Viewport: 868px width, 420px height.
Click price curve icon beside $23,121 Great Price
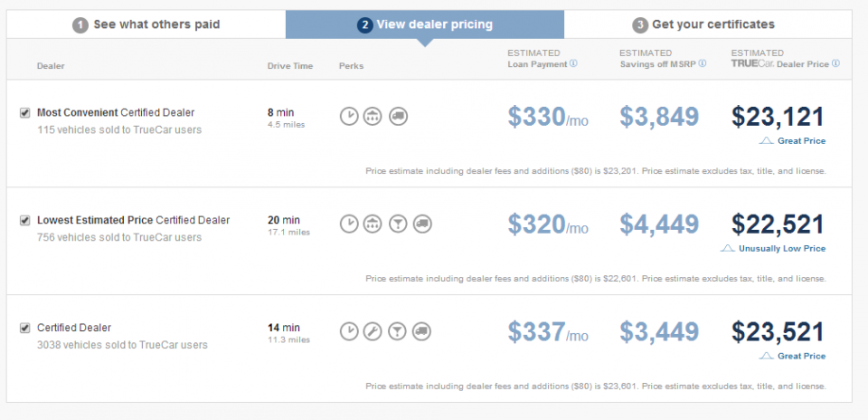point(767,141)
